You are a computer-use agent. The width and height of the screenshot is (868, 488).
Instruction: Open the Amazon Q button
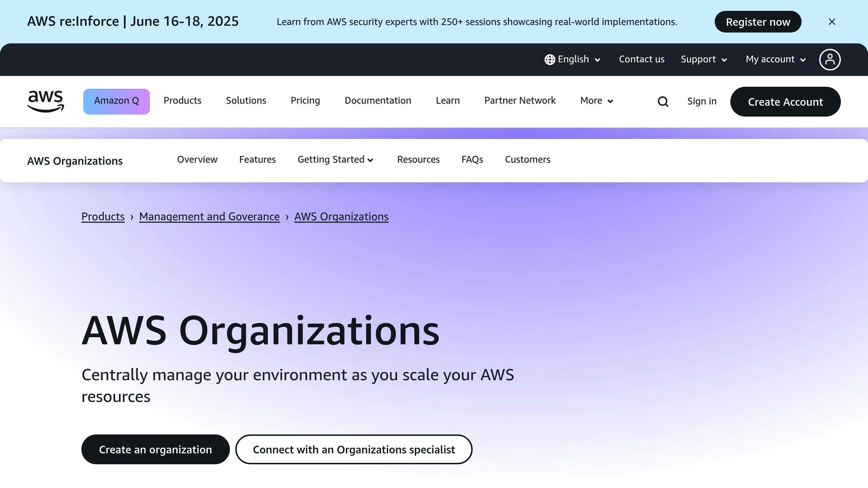tap(117, 101)
